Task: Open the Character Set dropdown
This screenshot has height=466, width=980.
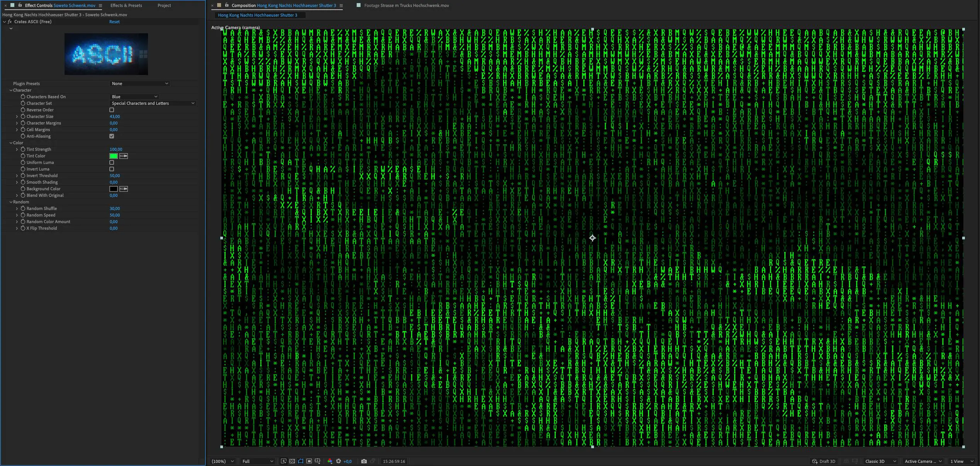Action: [x=153, y=103]
